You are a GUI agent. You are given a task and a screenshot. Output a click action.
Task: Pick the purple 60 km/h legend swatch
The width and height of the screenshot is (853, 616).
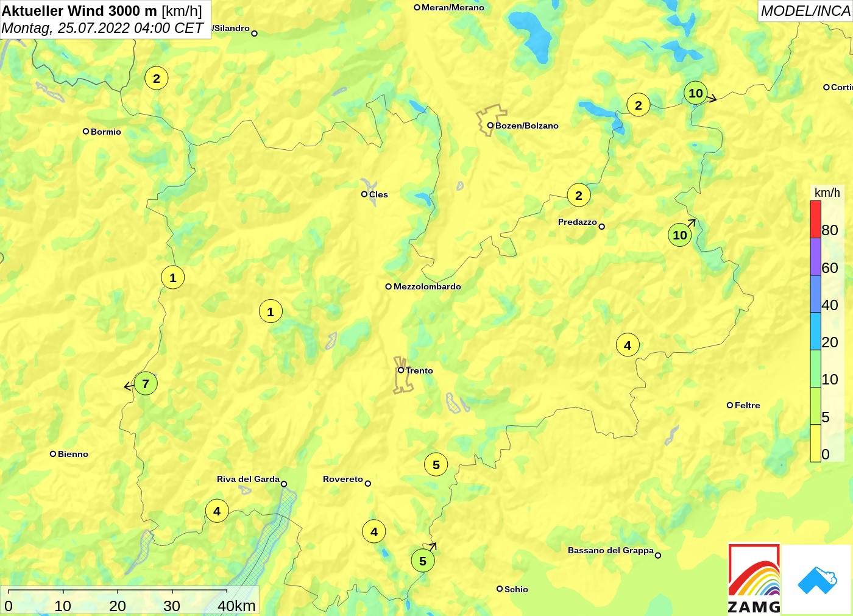tap(815, 257)
